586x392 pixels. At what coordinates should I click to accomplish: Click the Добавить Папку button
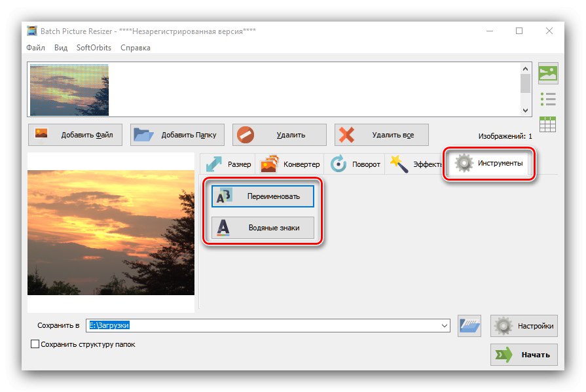coord(177,135)
